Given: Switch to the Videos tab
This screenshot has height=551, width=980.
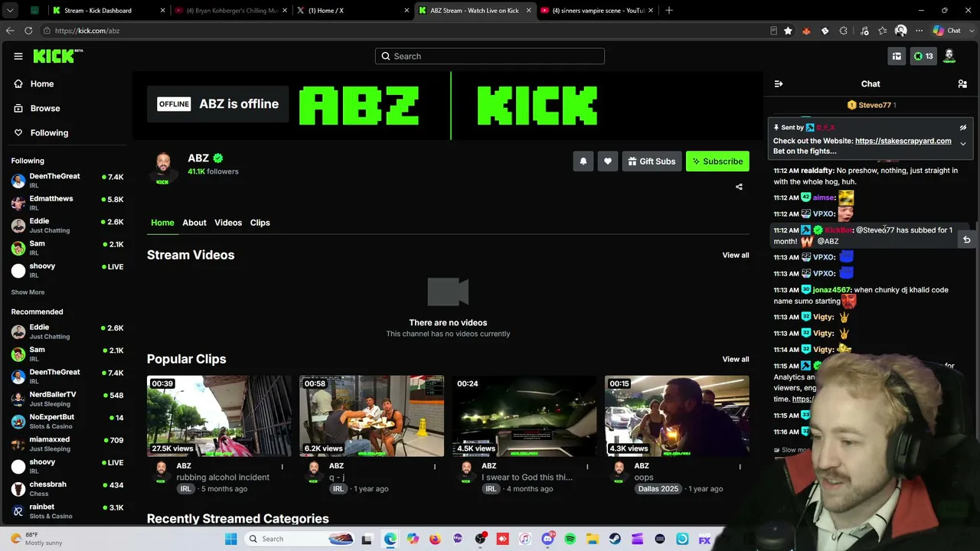Looking at the screenshot, I should click(228, 223).
